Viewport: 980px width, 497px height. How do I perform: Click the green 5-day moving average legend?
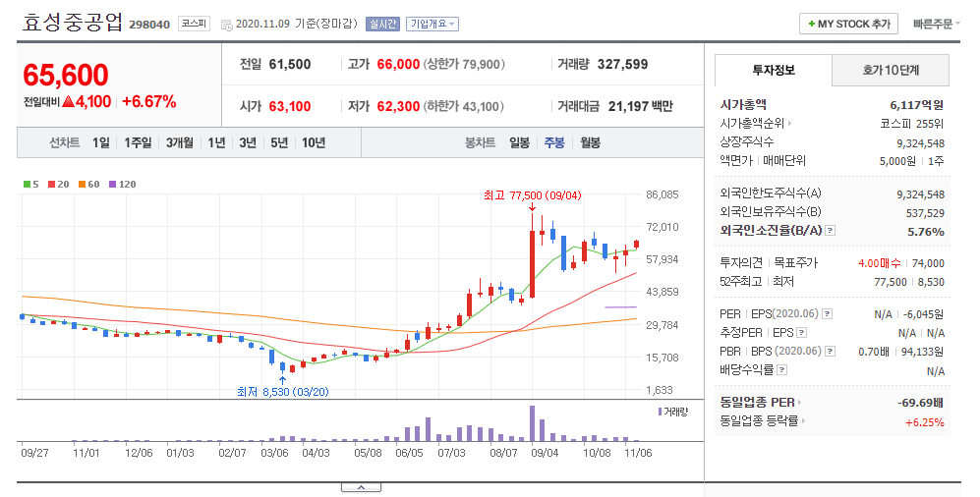[x=31, y=185]
